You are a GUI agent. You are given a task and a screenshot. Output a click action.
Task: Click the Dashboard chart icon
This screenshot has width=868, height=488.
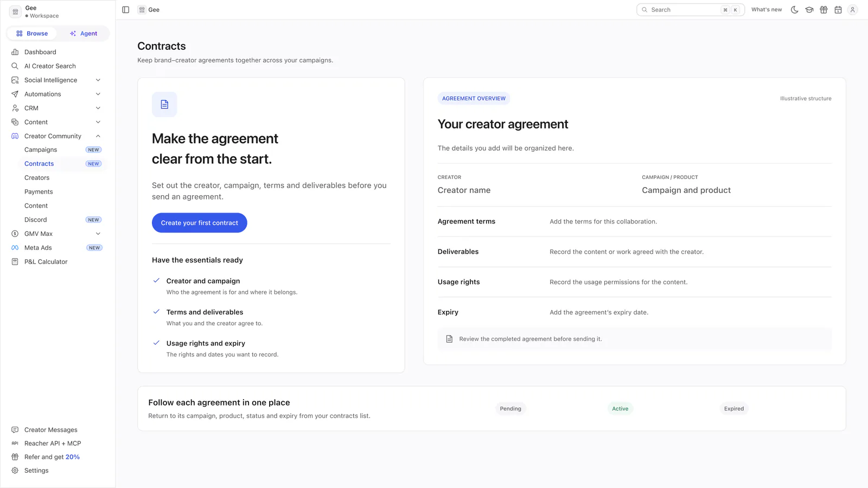15,52
